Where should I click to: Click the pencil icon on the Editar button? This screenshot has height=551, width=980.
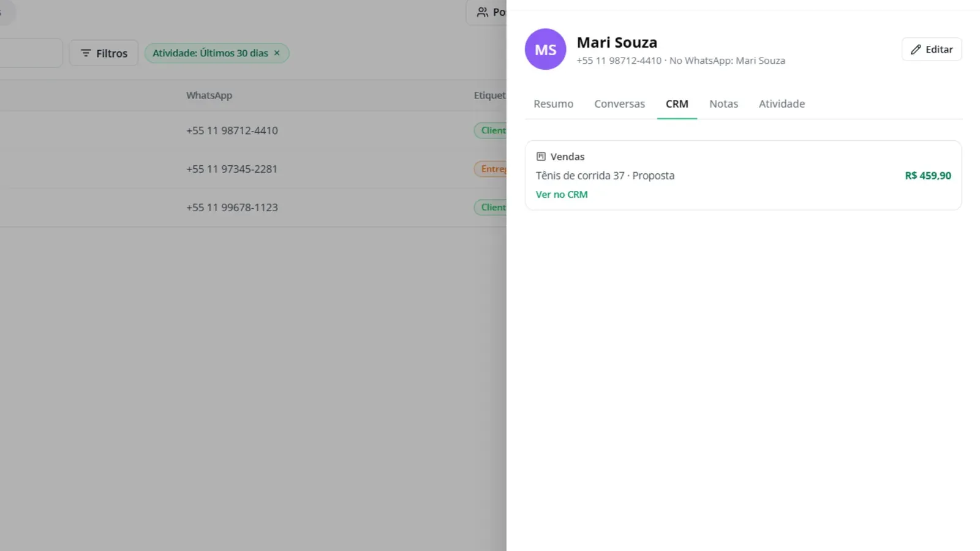click(916, 50)
